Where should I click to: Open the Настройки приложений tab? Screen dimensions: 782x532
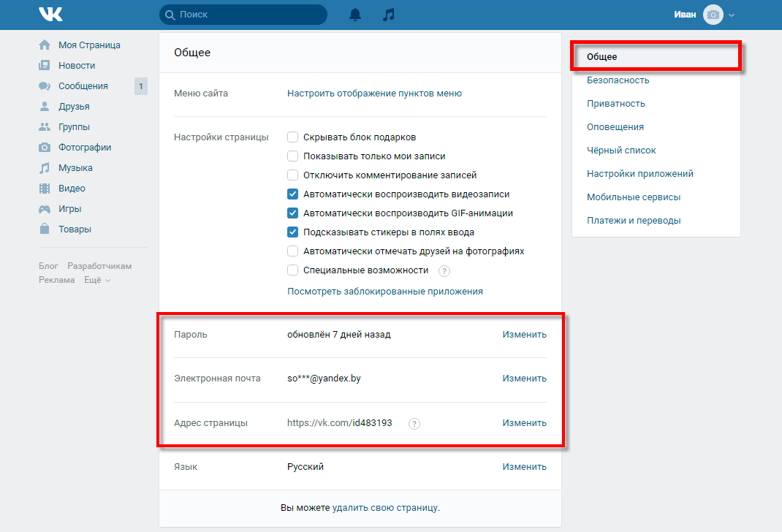point(656,173)
